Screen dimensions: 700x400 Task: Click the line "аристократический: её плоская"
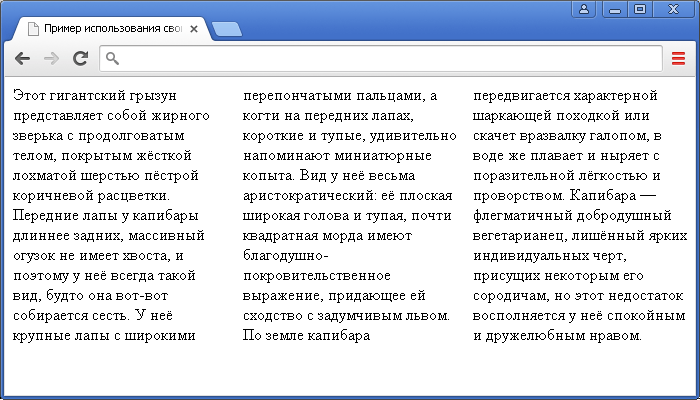pyautogui.click(x=348, y=196)
